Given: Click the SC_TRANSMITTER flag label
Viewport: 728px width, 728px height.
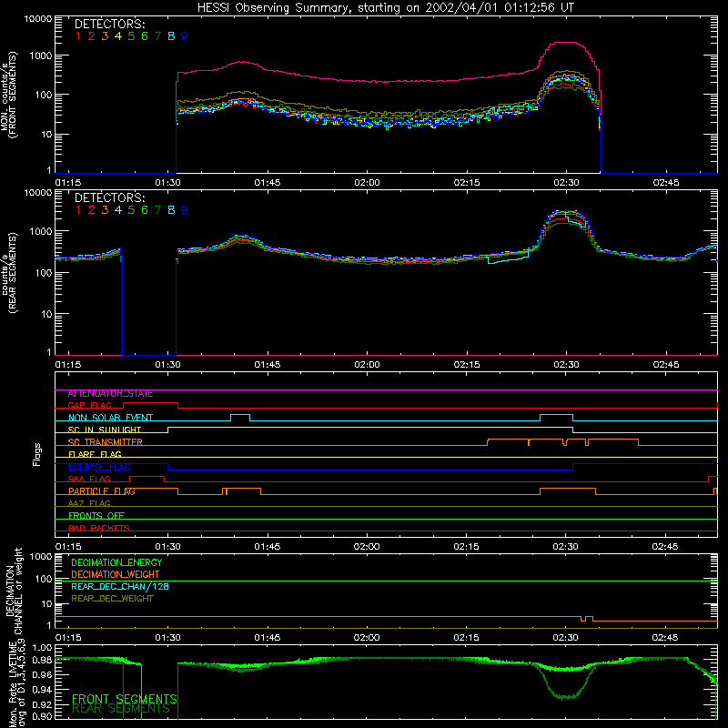Looking at the screenshot, I should pyautogui.click(x=105, y=442).
